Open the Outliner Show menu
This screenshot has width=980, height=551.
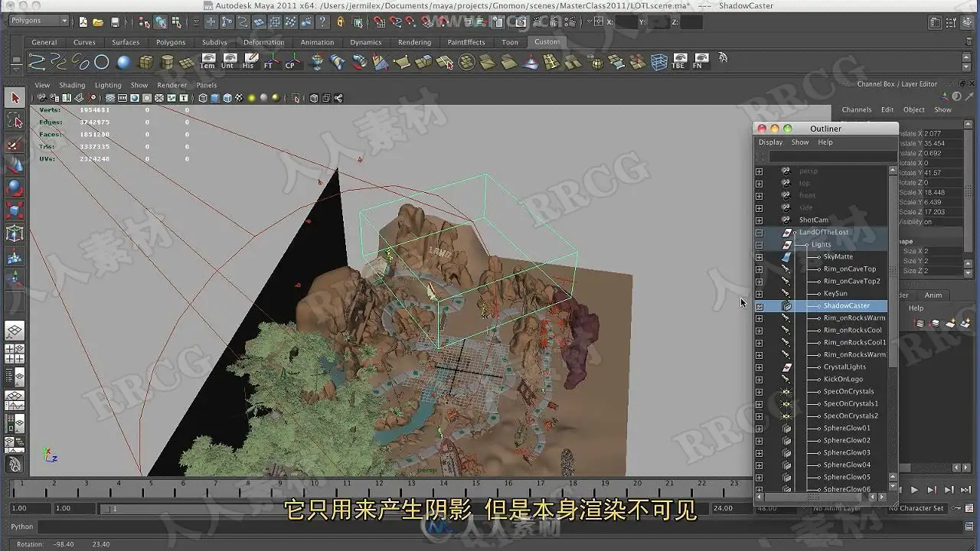800,142
